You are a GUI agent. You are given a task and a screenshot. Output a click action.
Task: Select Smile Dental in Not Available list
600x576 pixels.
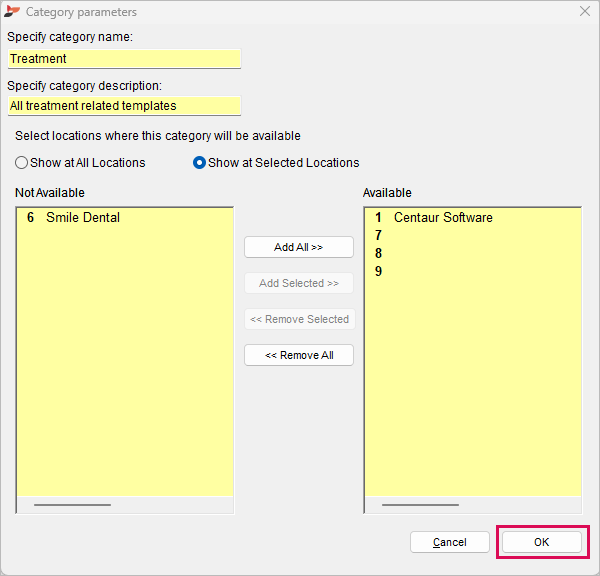(x=73, y=217)
